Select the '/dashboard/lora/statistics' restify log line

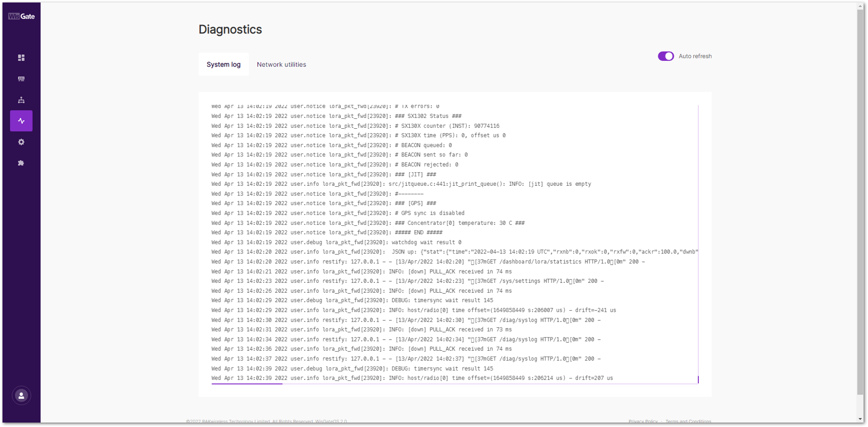428,262
